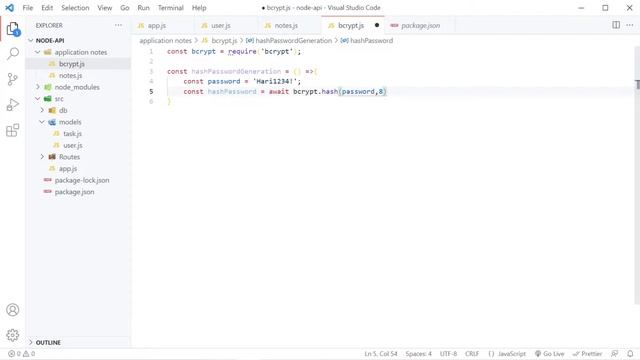Open the Terminal menu
This screenshot has width=640, height=360.
click(x=171, y=8)
